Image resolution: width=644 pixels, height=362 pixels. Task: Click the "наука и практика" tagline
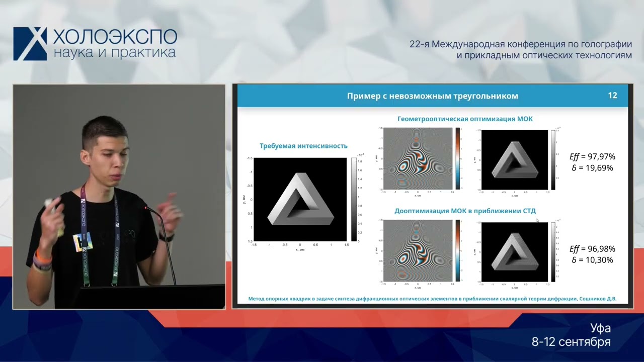115,53
